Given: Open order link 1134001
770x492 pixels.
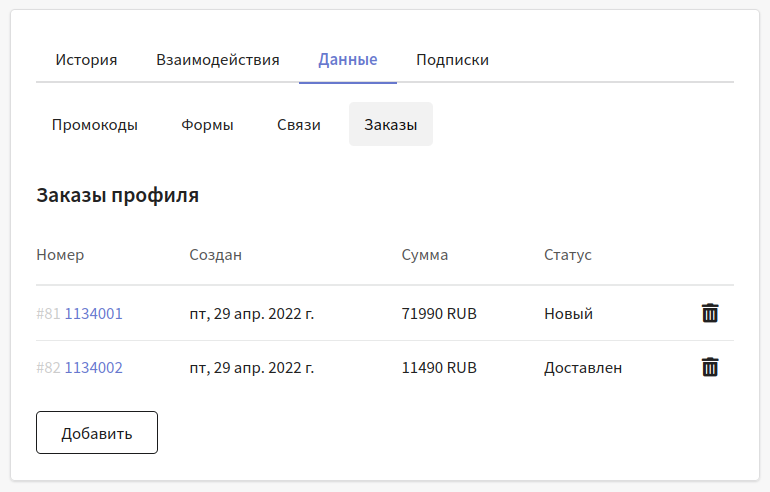Looking at the screenshot, I should (93, 313).
